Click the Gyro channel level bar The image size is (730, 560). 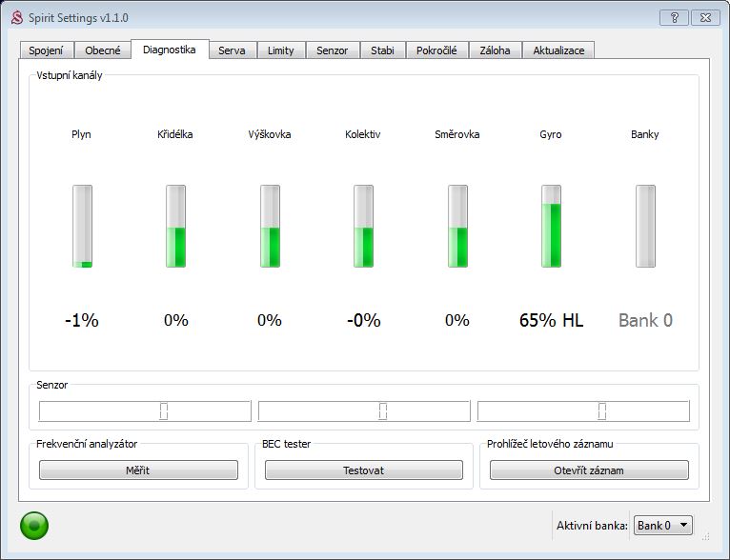[x=551, y=227]
